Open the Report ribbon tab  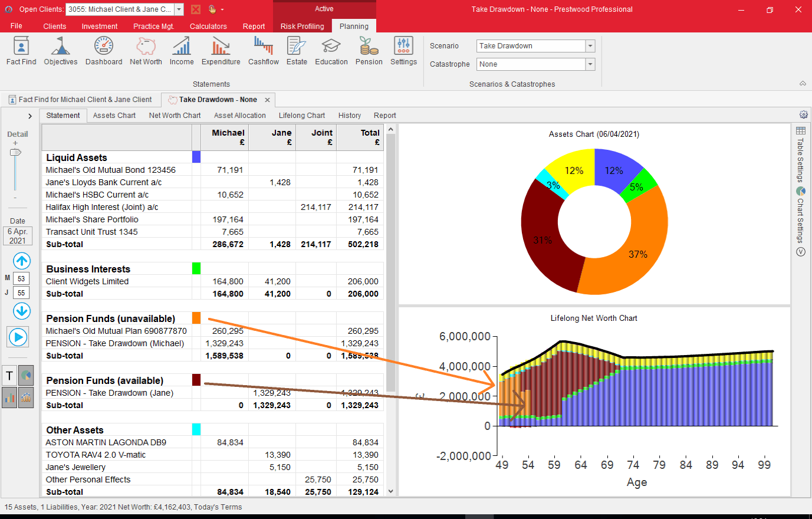254,26
